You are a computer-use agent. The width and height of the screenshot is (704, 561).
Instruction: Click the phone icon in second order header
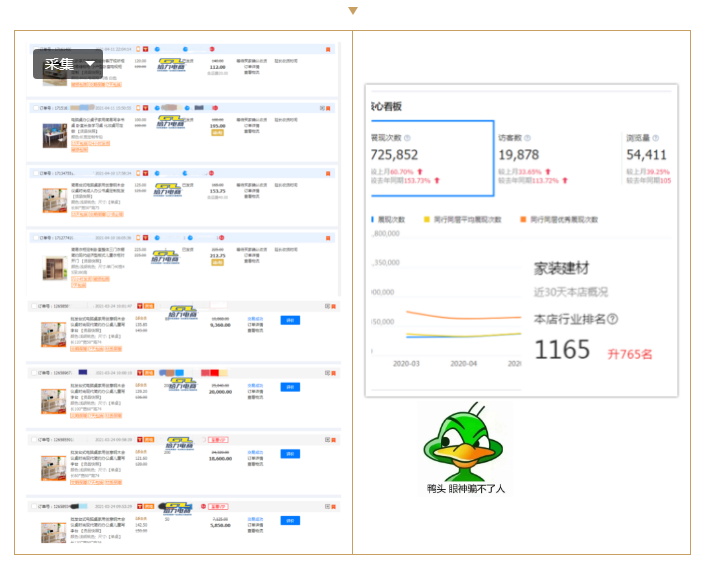click(138, 108)
